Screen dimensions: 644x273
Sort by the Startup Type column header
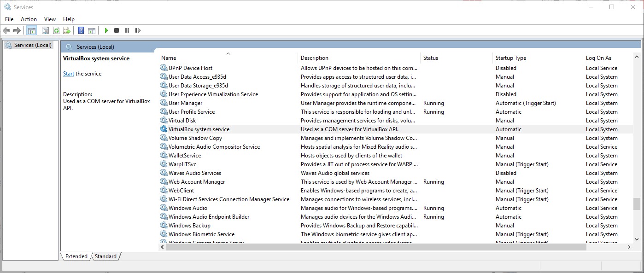[x=510, y=58]
